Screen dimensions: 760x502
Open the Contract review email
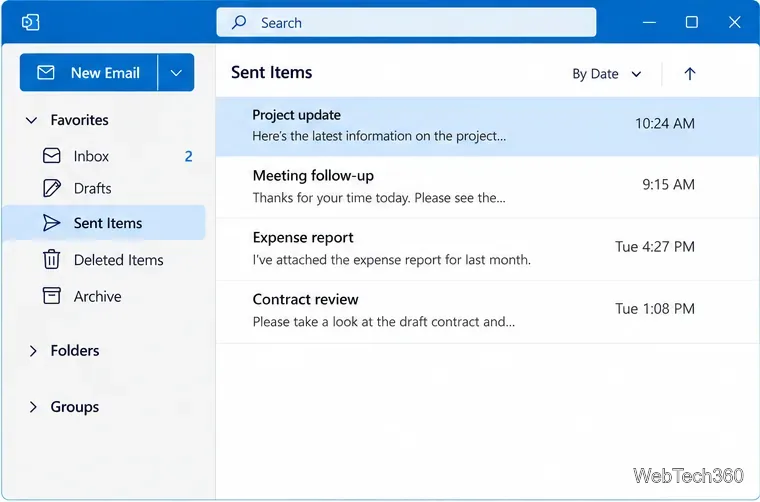pyautogui.click(x=488, y=311)
